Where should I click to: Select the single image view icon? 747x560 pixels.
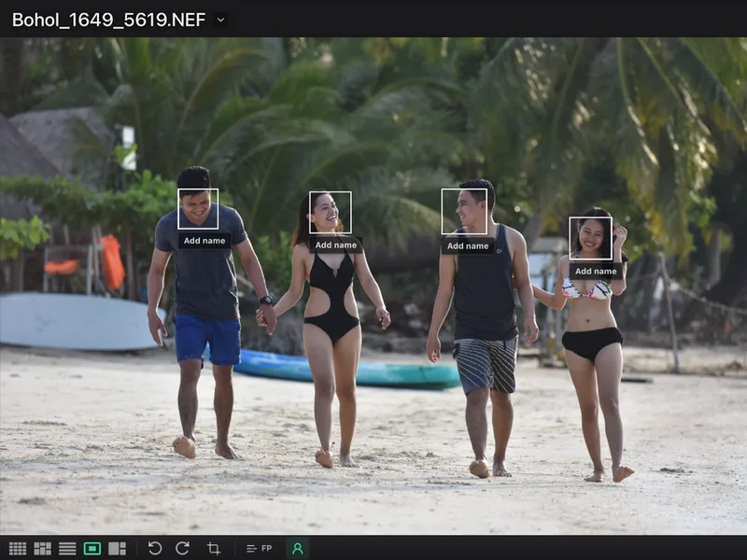(x=92, y=549)
